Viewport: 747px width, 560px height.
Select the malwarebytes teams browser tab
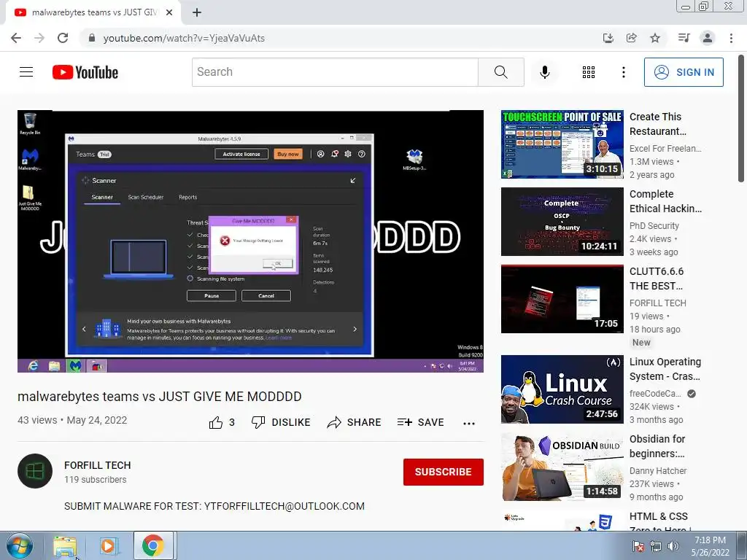pyautogui.click(x=93, y=13)
